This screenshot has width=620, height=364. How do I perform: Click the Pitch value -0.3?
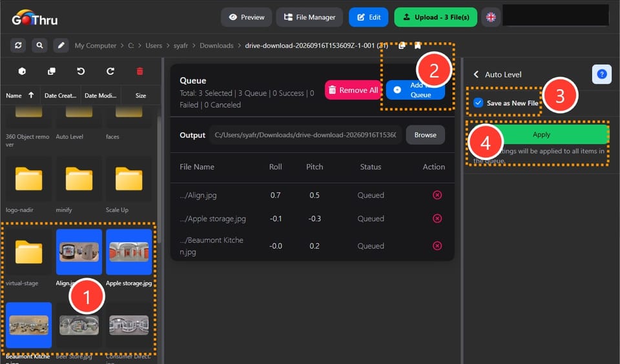coord(315,219)
